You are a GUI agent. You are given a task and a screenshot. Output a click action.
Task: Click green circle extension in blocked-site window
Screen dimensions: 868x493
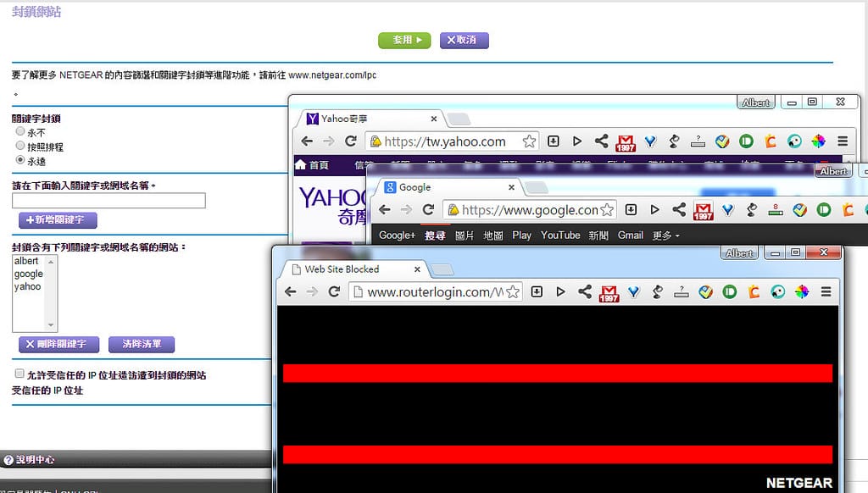(730, 291)
